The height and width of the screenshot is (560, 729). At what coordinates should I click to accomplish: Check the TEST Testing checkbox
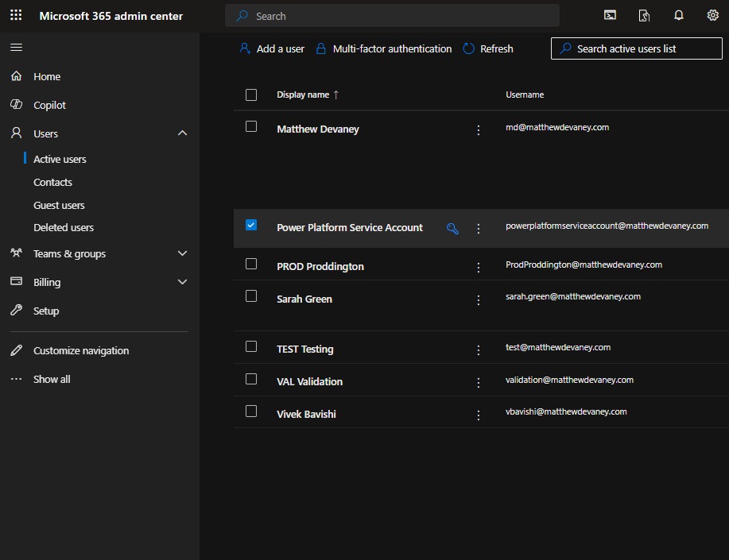(251, 346)
